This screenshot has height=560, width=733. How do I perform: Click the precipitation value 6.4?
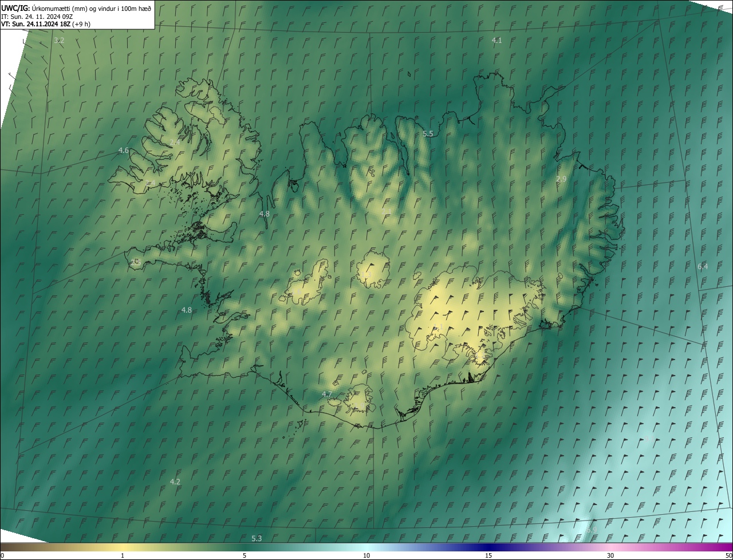703,266
